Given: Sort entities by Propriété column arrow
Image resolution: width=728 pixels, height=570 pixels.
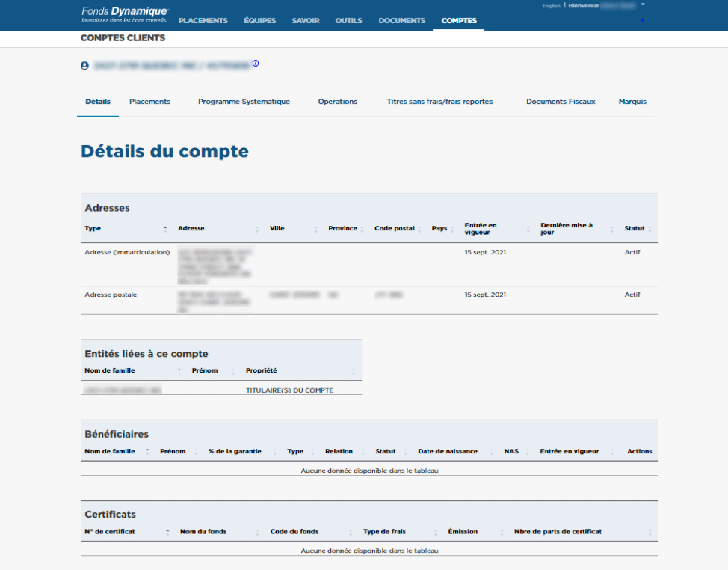Looking at the screenshot, I should pos(354,371).
